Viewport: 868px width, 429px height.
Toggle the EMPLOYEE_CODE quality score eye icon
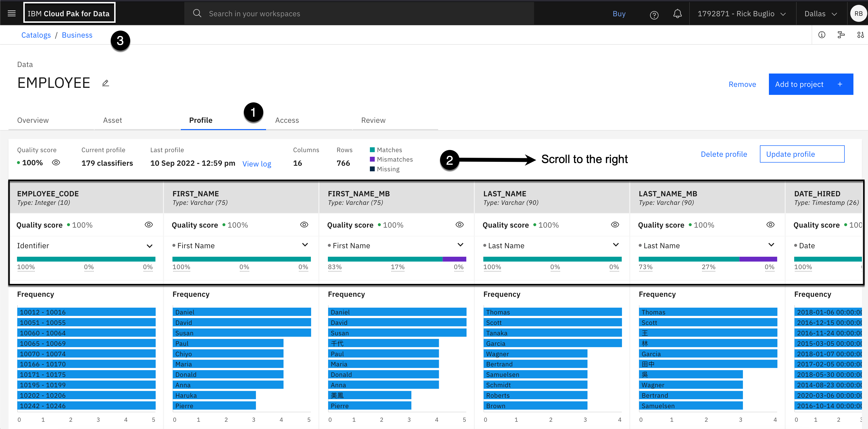pyautogui.click(x=149, y=225)
